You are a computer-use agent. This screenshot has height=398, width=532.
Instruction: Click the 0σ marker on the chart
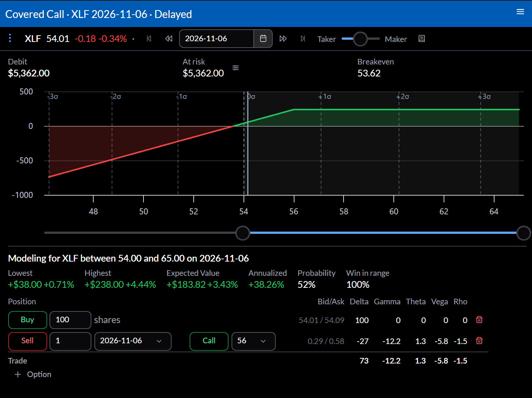click(251, 96)
